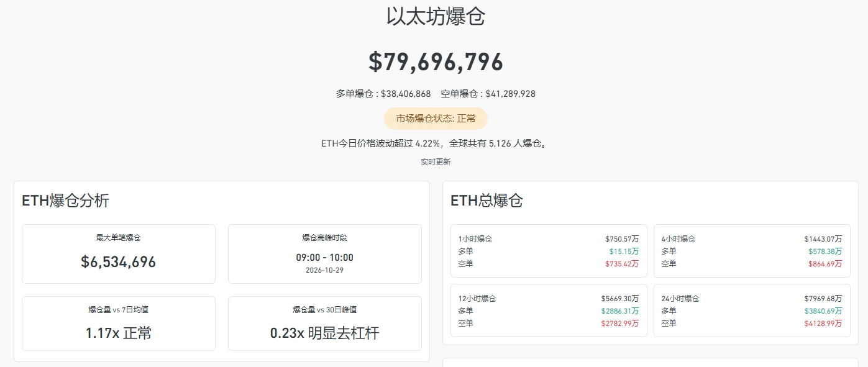This screenshot has height=367, width=868.
Task: Click the ETH总爆仓 panel heading
Action: [487, 201]
